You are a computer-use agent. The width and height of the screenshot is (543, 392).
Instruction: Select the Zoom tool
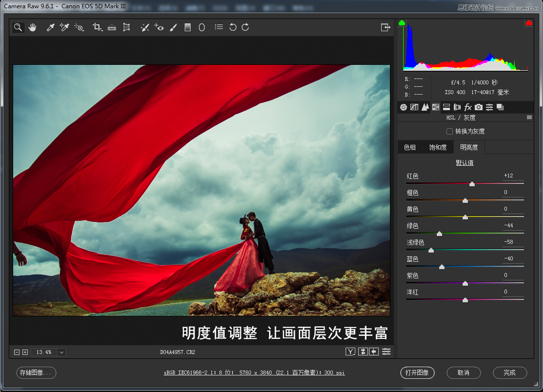pyautogui.click(x=18, y=27)
